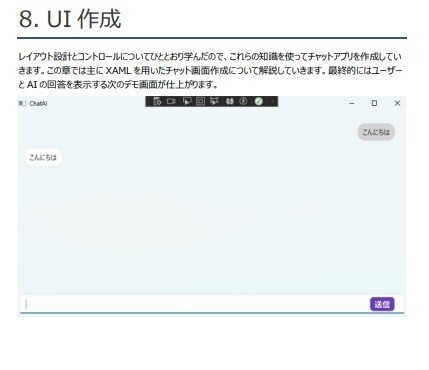This screenshot has width=429, height=370.
Task: Select the white こんにちは AI reply bubble
Action: click(43, 157)
